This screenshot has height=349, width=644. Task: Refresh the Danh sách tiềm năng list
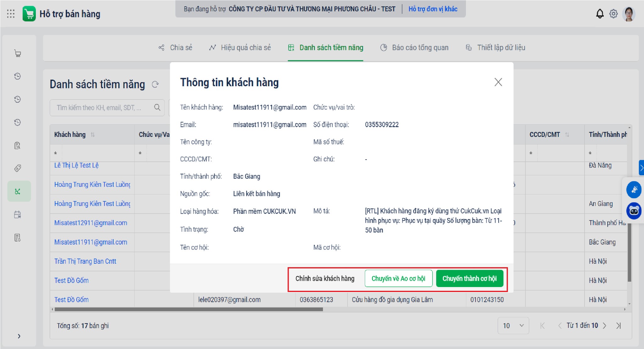[155, 84]
